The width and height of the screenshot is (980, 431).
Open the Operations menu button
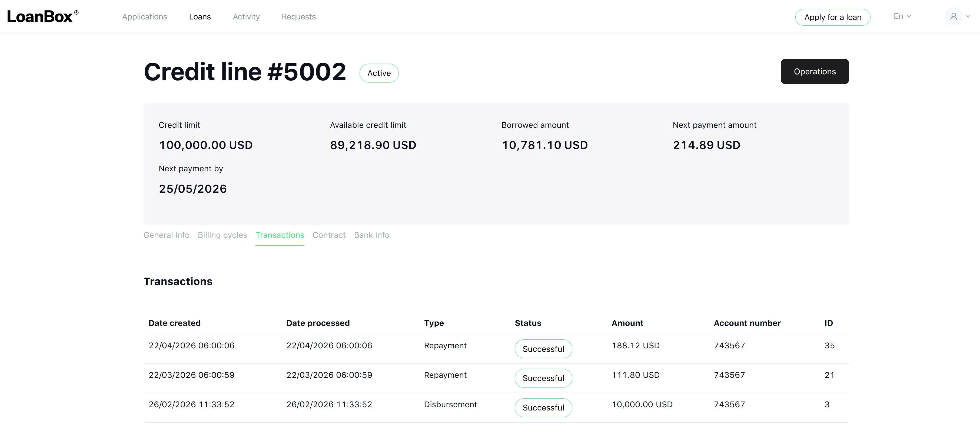[x=815, y=72]
